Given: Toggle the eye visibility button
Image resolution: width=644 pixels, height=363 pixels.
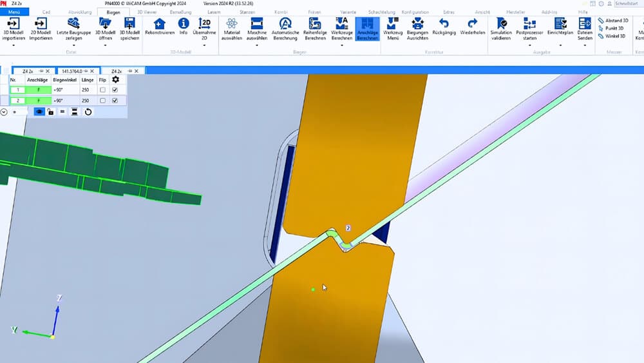Looking at the screenshot, I should [x=39, y=112].
